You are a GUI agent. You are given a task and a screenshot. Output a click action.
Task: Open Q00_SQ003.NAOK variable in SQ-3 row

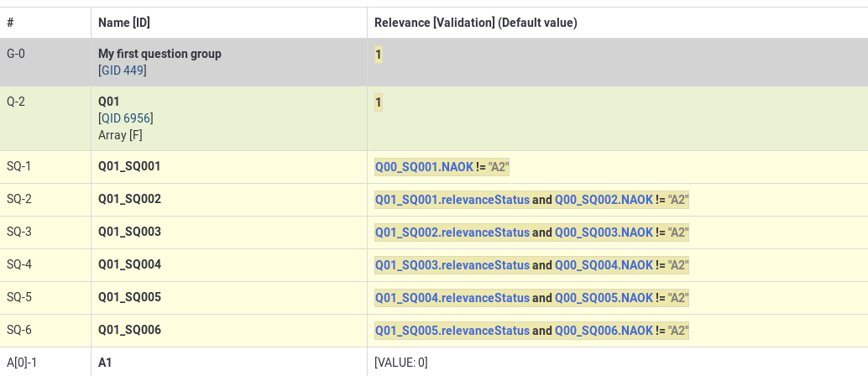pos(604,232)
